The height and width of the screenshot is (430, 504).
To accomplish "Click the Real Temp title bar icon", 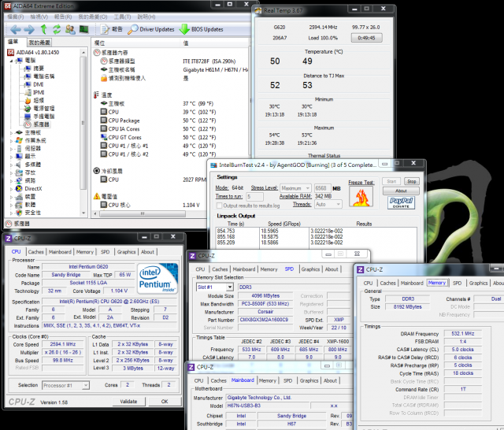I will [258, 10].
